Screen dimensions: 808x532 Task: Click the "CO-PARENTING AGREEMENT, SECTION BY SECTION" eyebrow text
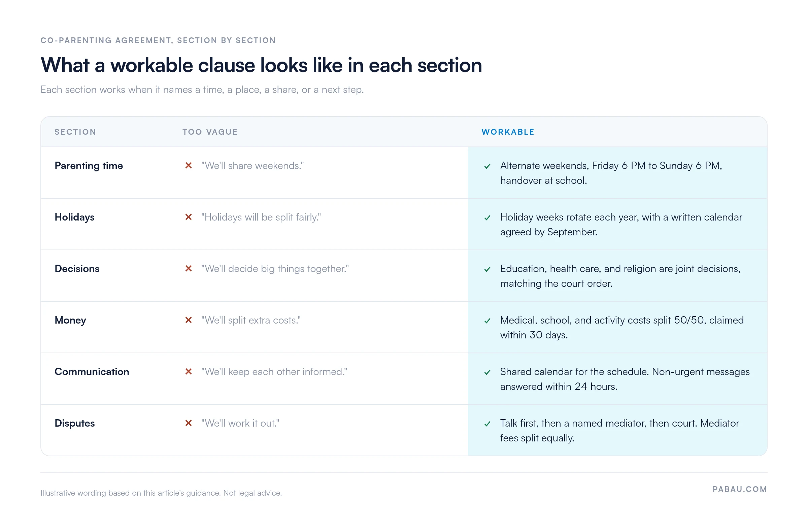pos(158,40)
